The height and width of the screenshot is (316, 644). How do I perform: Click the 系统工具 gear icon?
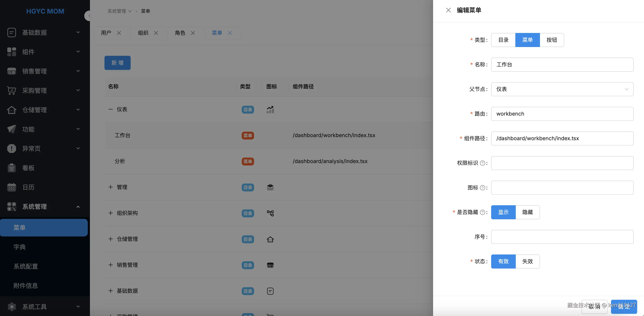pos(11,307)
